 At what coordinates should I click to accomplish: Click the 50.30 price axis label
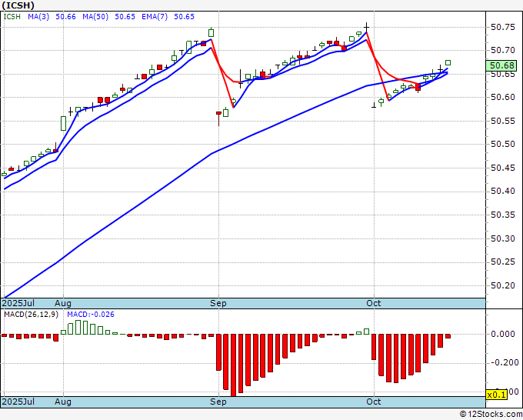coord(503,238)
